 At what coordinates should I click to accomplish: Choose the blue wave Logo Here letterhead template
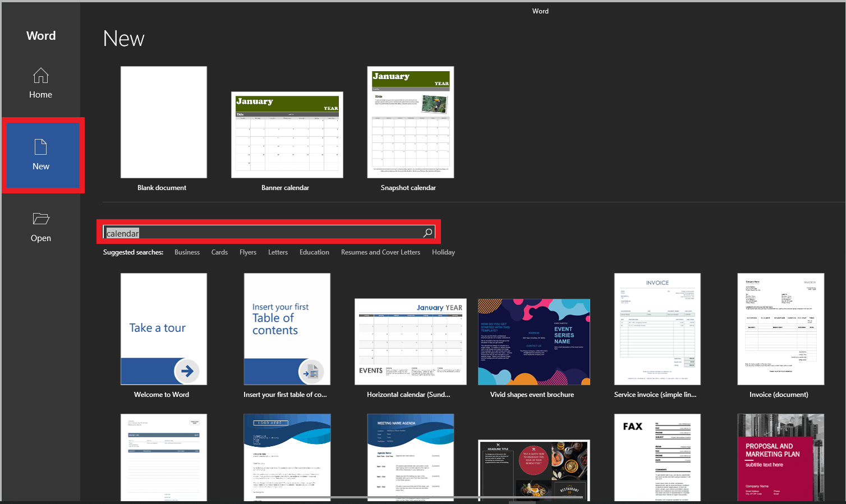pos(287,457)
